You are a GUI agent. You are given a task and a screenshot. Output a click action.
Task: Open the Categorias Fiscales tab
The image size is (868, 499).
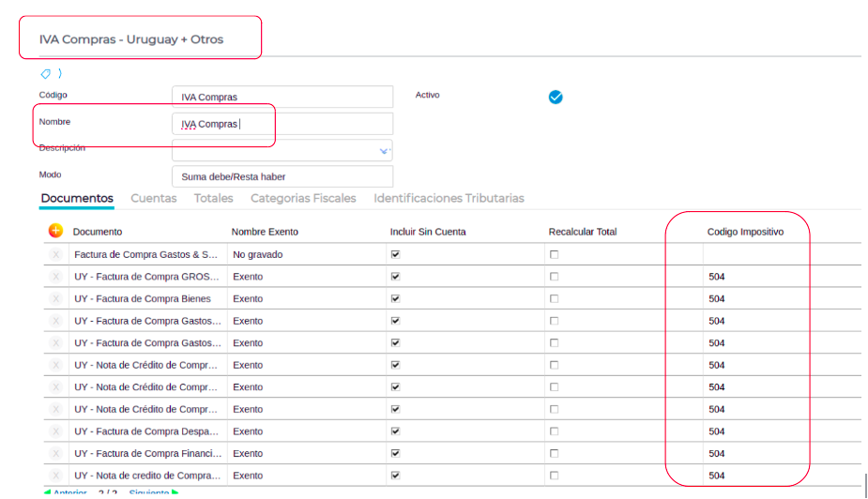click(x=303, y=198)
